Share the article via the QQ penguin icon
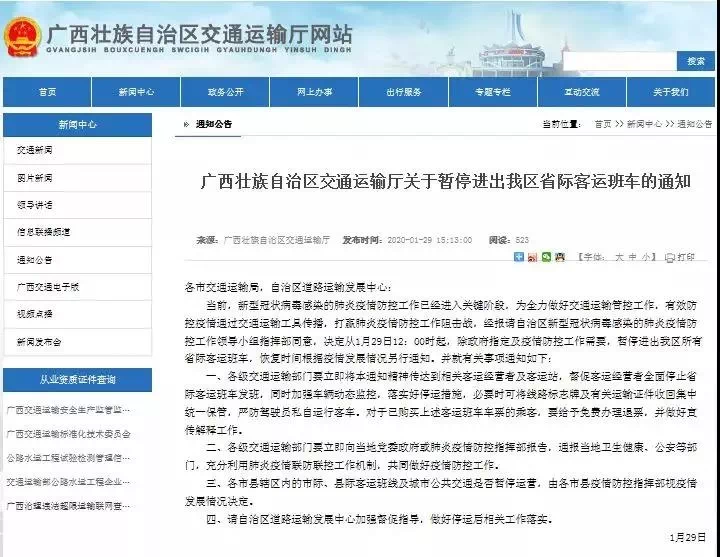The image size is (720, 557). (x=560, y=257)
